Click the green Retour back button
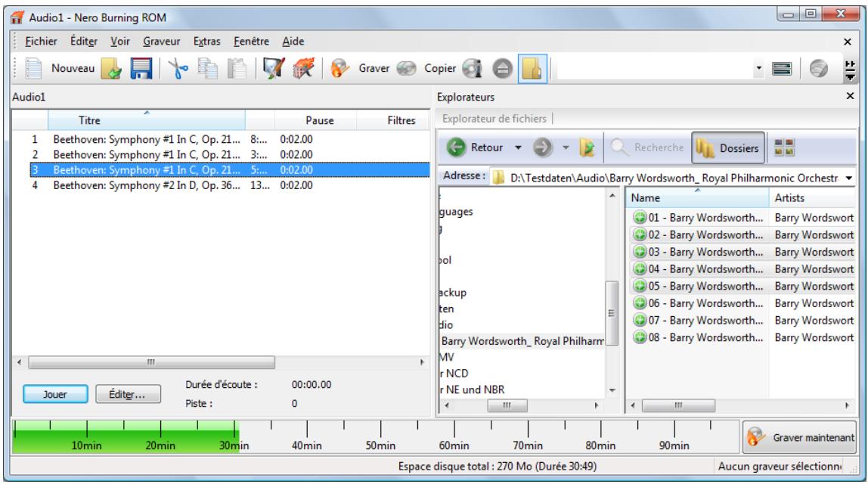868x484 pixels. (x=475, y=147)
